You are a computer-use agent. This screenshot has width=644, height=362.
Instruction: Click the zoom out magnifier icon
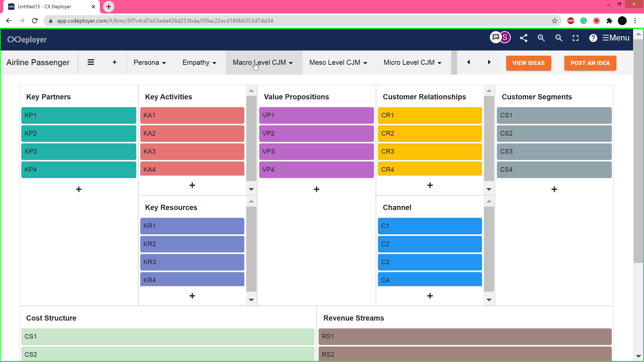[558, 38]
